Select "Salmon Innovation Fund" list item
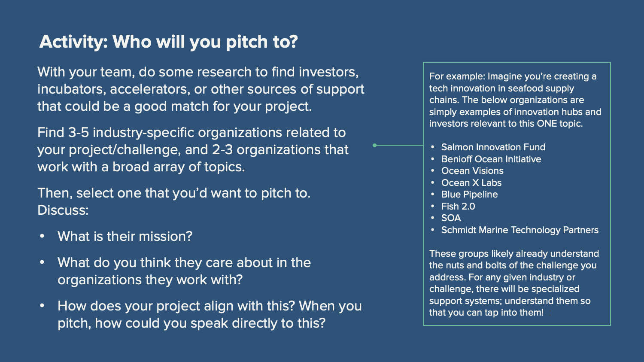Screen dimensions: 644x362 [493, 147]
